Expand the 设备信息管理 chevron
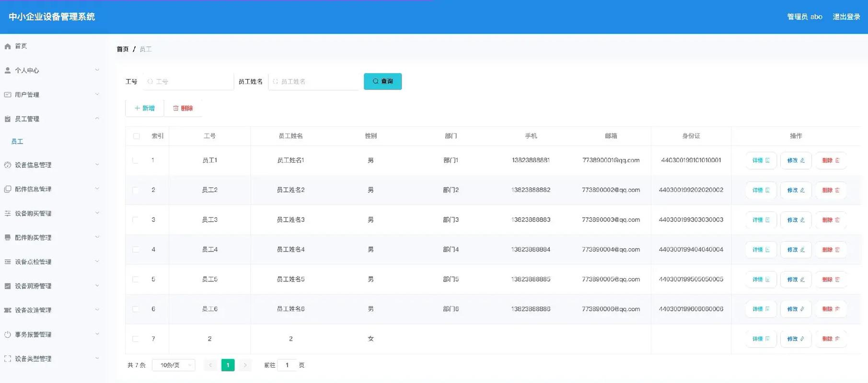 click(x=97, y=164)
